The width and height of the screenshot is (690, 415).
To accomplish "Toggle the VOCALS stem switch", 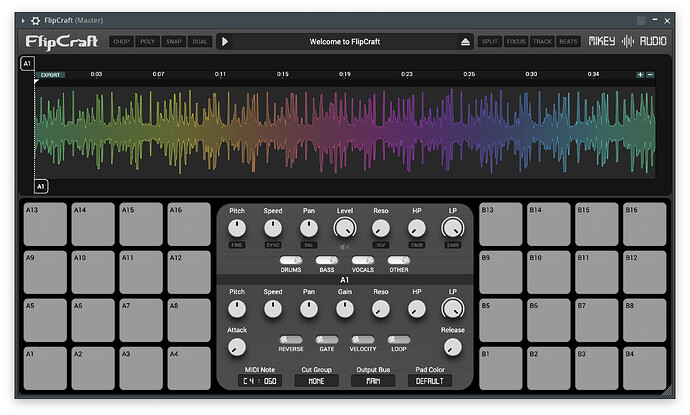I will [x=363, y=260].
